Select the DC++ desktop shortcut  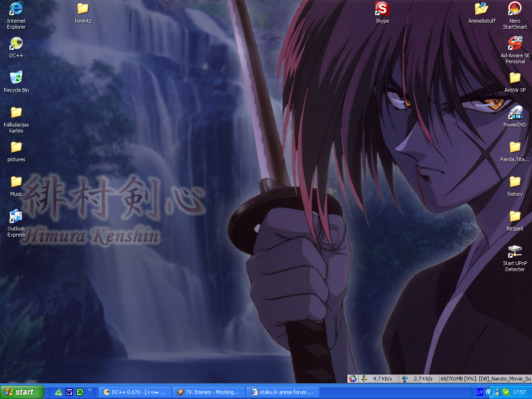tap(16, 47)
